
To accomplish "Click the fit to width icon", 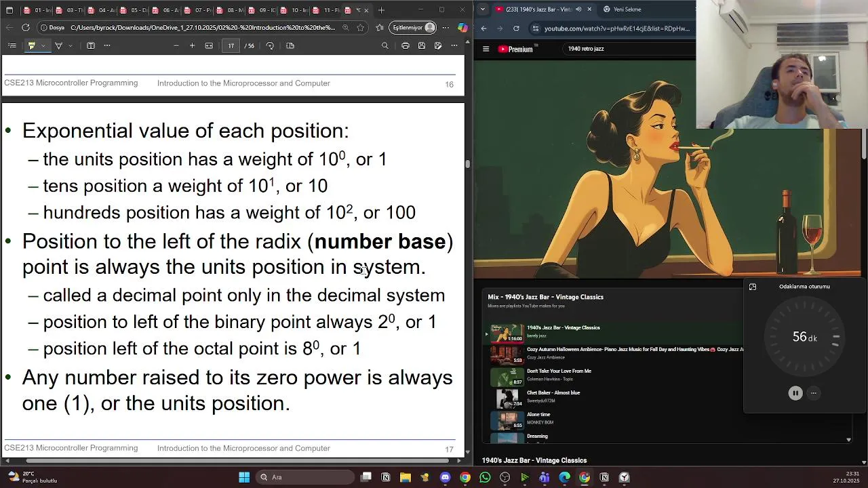I will [209, 45].
